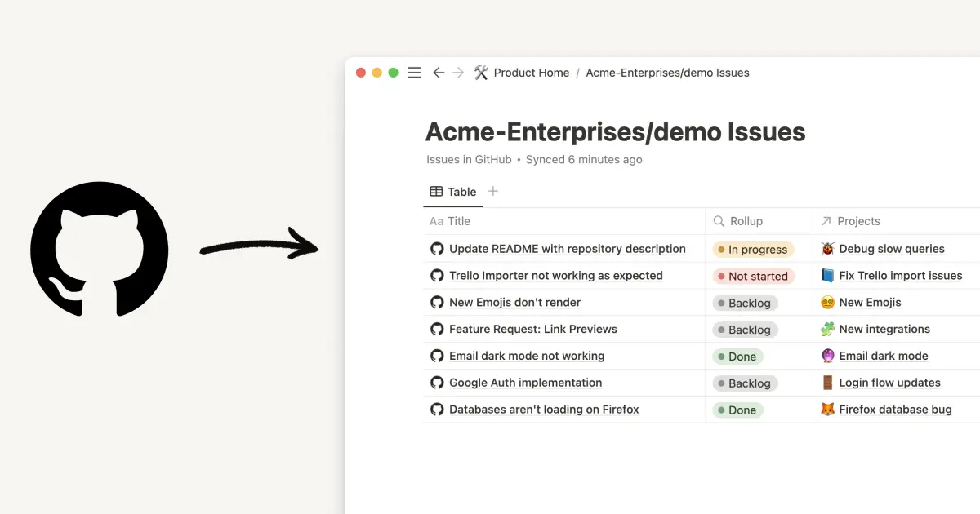Open the sidebar with the hamburger menu icon
Viewport: 980px width, 514px height.
point(414,72)
